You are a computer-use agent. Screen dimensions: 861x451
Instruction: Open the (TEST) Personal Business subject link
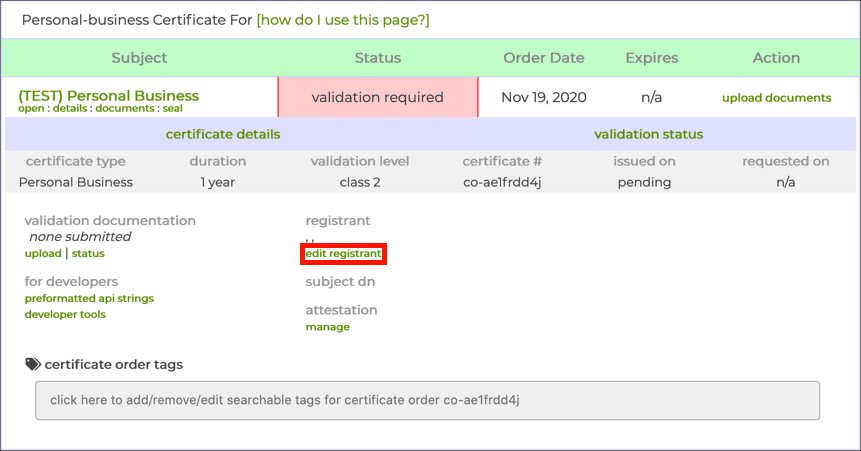pyautogui.click(x=108, y=96)
